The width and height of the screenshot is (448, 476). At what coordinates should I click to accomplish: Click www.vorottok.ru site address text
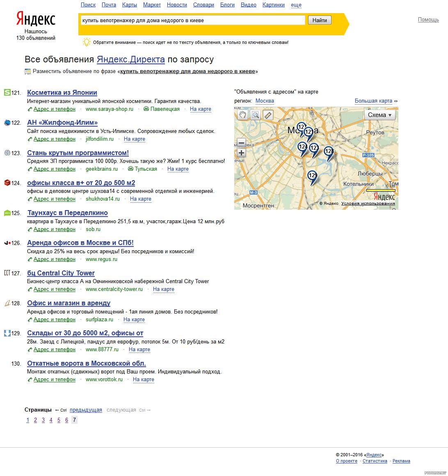click(104, 380)
